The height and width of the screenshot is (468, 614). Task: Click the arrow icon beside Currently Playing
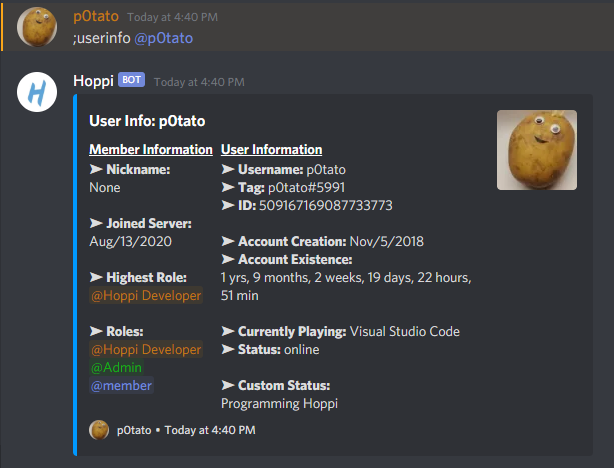coord(228,331)
